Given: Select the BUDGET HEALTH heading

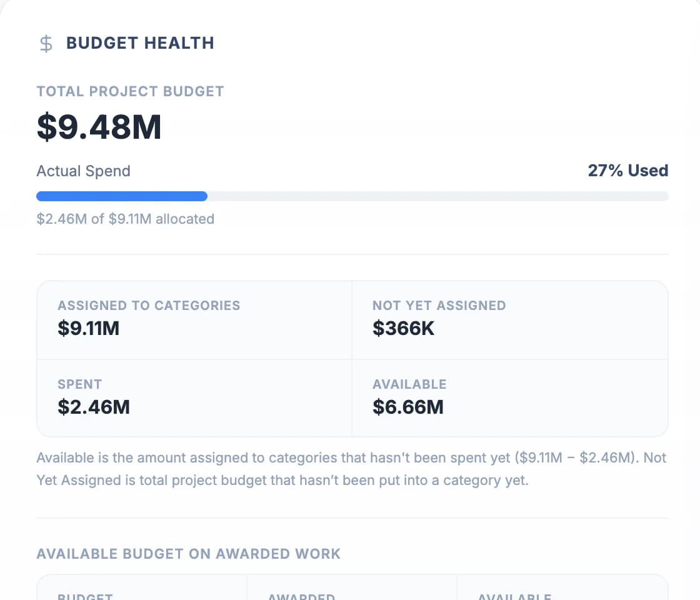Looking at the screenshot, I should [140, 43].
